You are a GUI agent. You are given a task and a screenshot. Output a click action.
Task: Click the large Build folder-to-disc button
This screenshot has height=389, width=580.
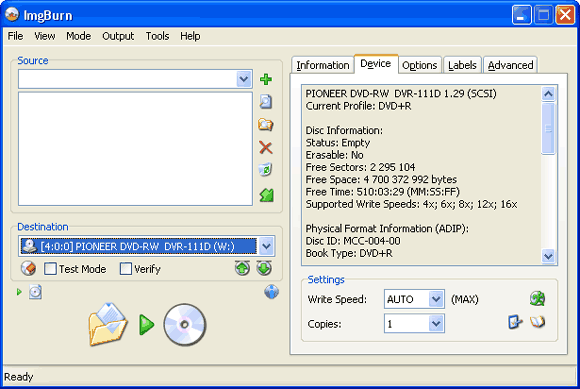147,325
